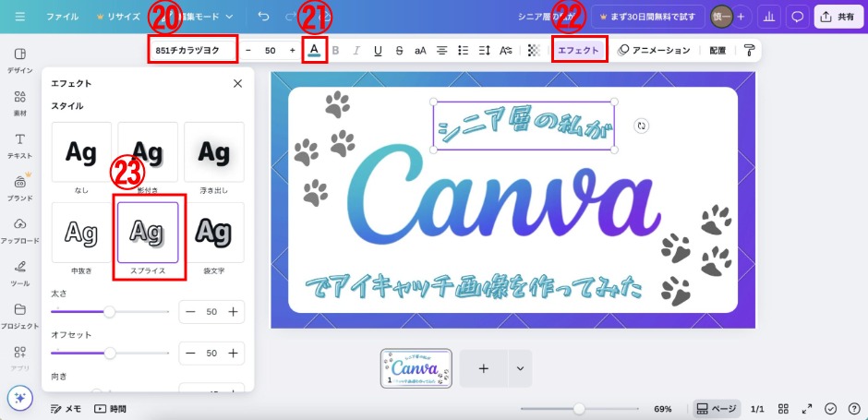Open the font selector 851チカラヅヨク
Screen dimensions: 868x420
point(194,51)
